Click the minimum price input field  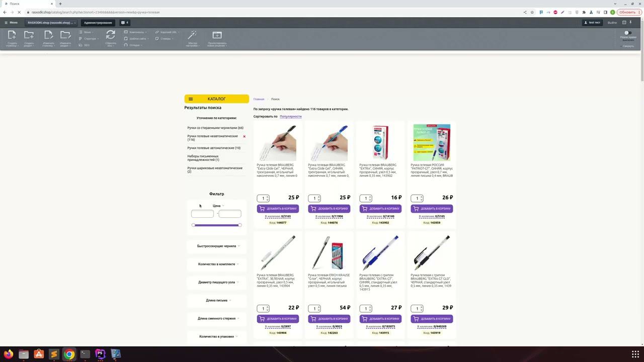coord(202,214)
